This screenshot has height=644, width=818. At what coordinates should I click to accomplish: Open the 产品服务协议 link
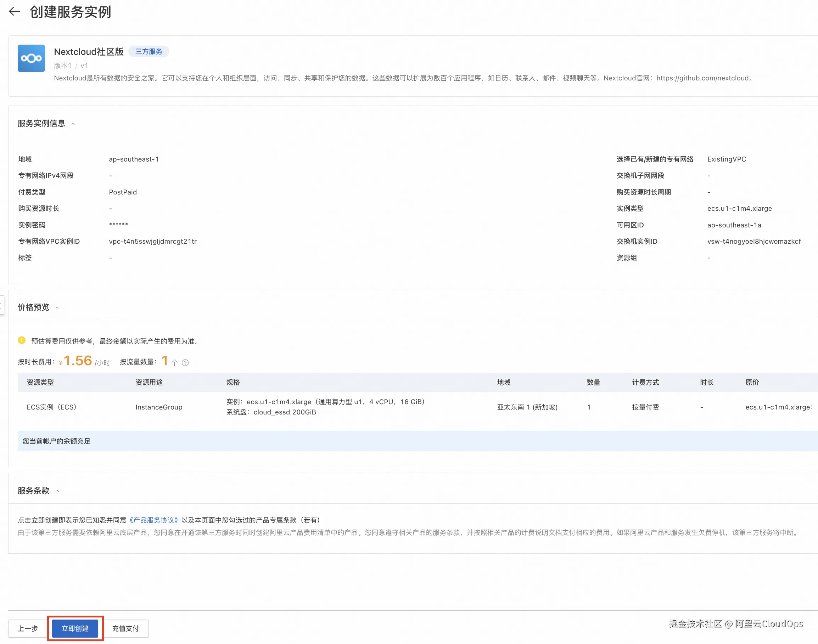(153, 520)
